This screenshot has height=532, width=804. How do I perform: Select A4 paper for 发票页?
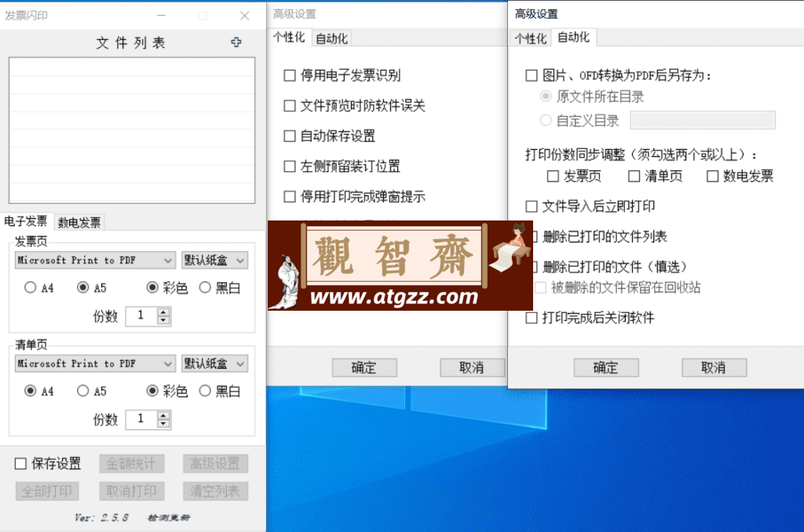point(31,287)
